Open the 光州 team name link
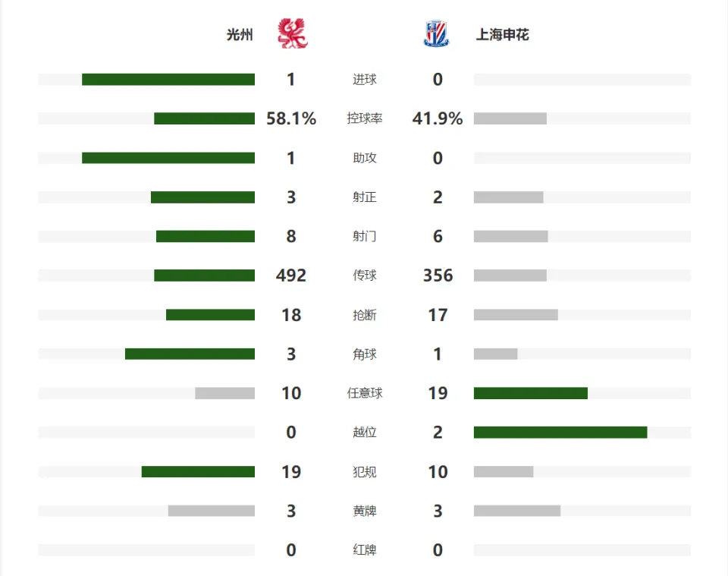The height and width of the screenshot is (576, 728). pos(240,35)
